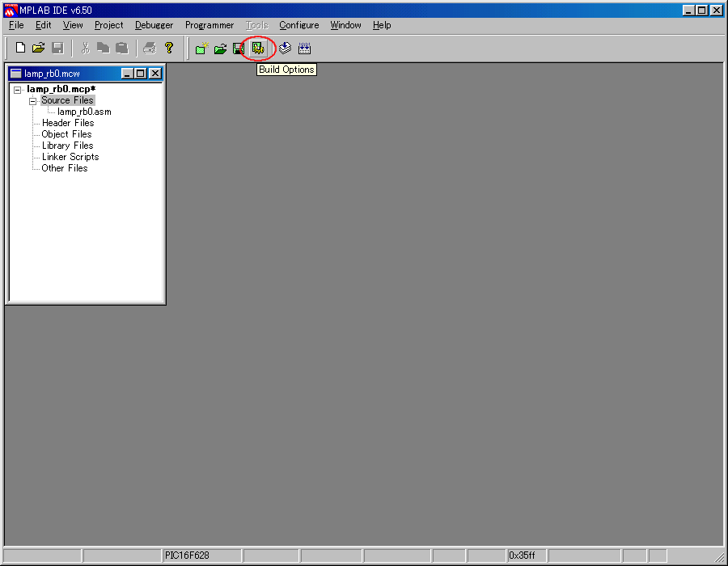
Task: Click the lamp_rb0.mcw window title icon
Action: [x=16, y=74]
